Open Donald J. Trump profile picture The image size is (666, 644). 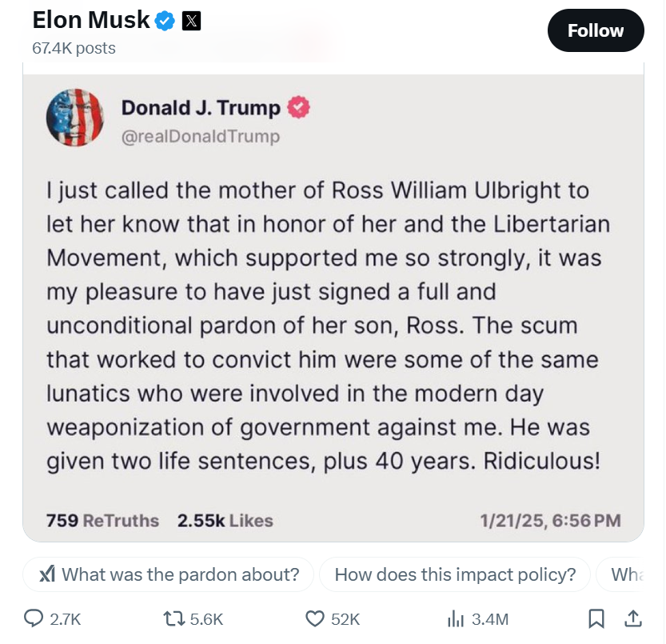click(75, 118)
